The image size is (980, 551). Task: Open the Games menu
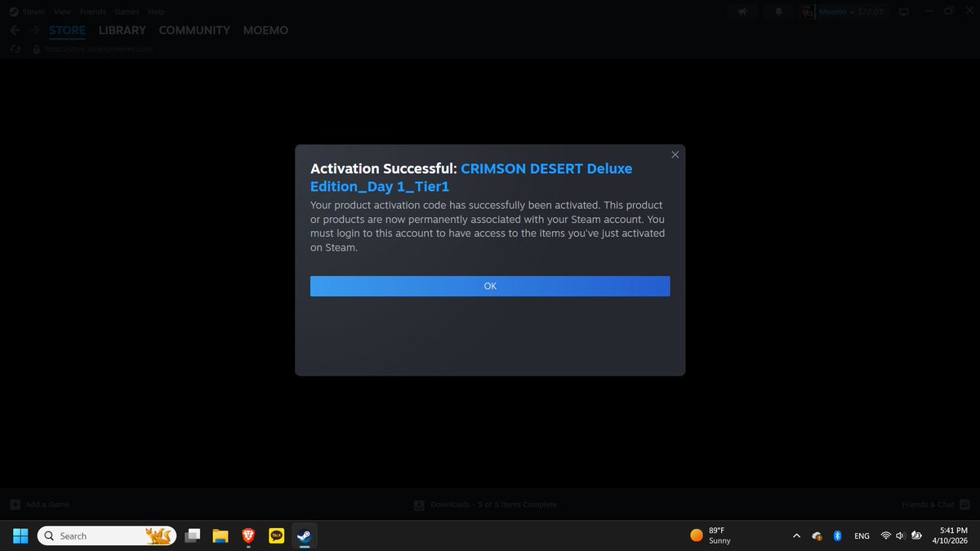(x=127, y=11)
